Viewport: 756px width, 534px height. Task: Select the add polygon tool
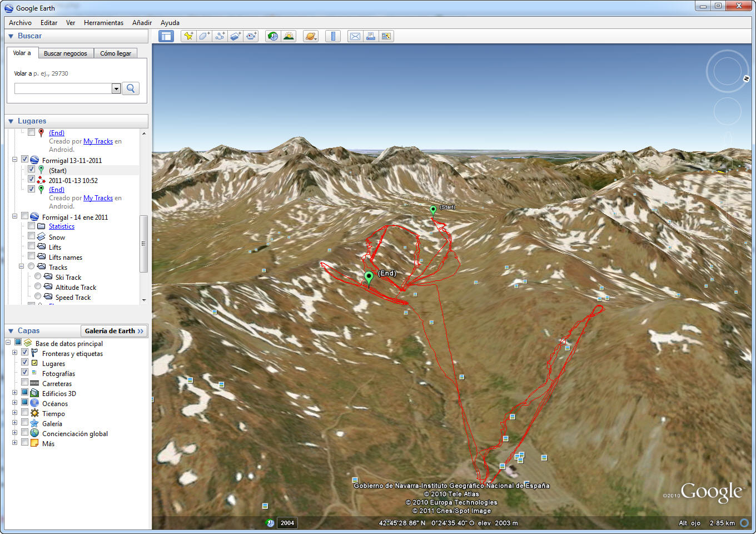click(x=204, y=36)
